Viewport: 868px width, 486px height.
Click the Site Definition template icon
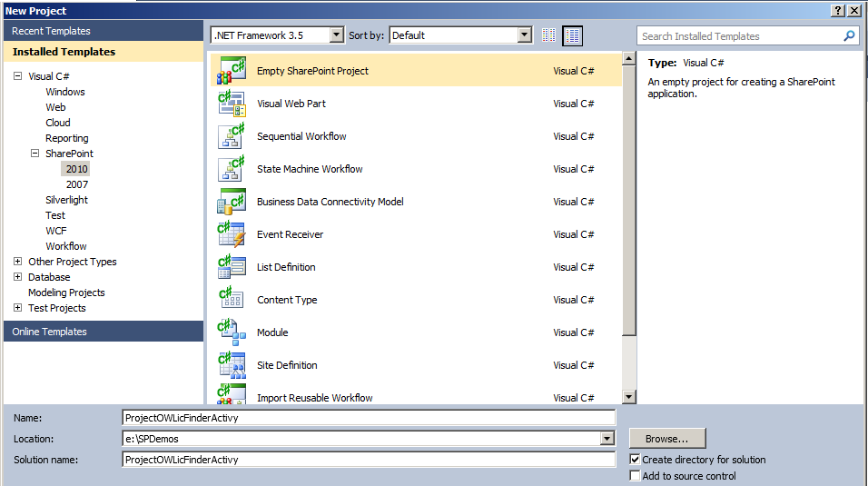(232, 364)
